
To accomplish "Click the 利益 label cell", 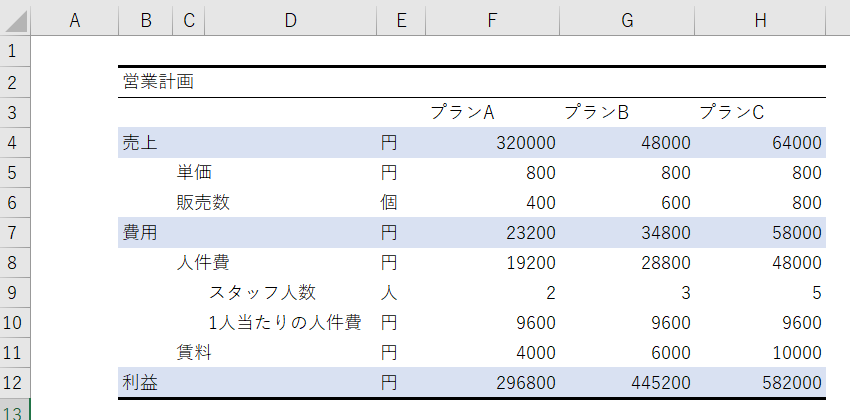I will (x=140, y=383).
